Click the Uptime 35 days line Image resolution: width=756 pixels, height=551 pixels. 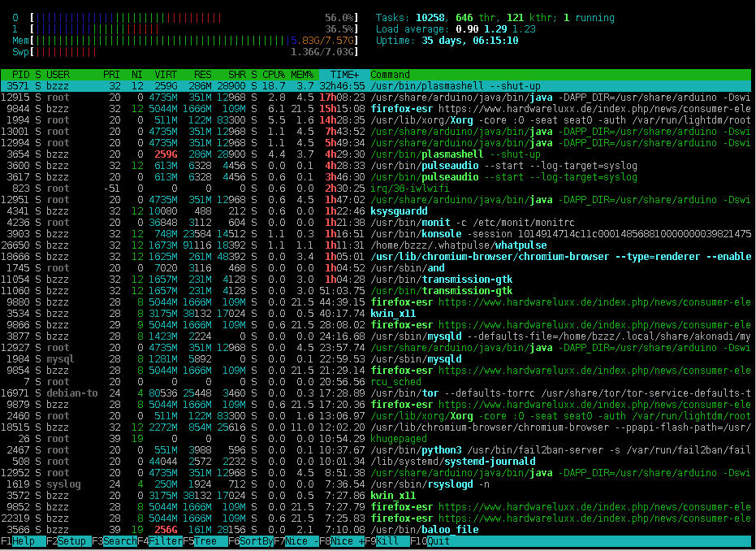pyautogui.click(x=447, y=41)
